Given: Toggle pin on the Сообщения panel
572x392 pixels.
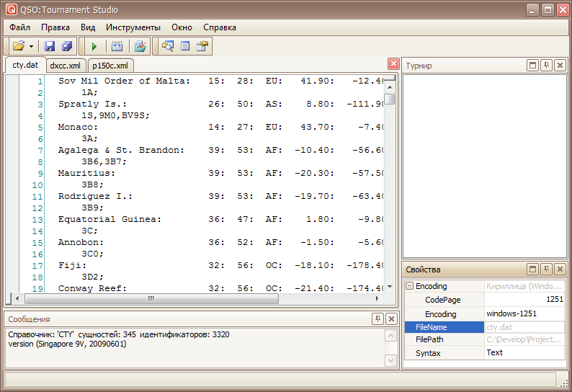Looking at the screenshot, I should coord(377,318).
